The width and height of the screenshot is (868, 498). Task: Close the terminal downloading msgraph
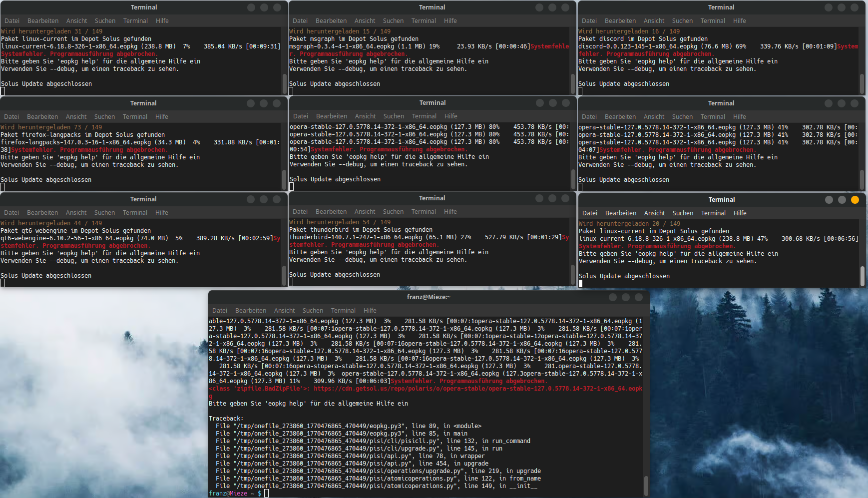pyautogui.click(x=565, y=7)
